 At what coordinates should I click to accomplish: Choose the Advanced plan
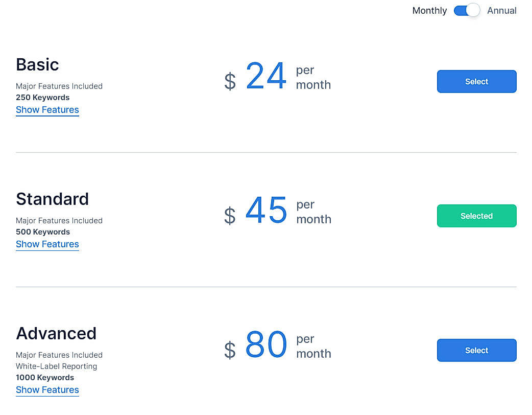pyautogui.click(x=476, y=350)
